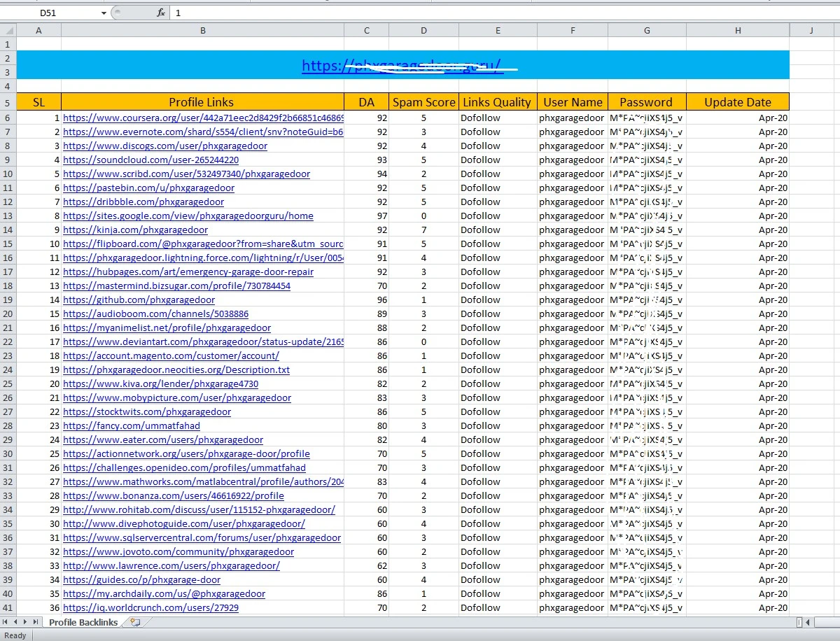
Task: Open the sites.google.com phxgaragedoorguru link
Action: pos(188,216)
